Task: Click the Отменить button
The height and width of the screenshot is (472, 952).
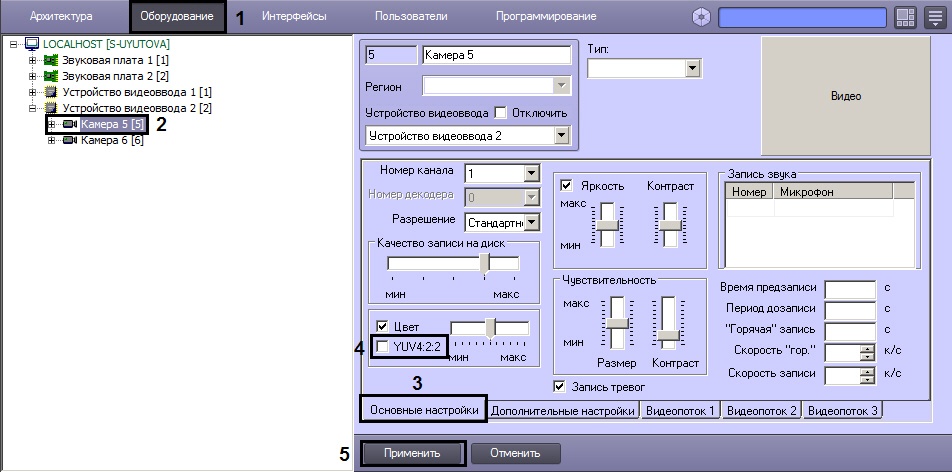Action: coord(516,453)
